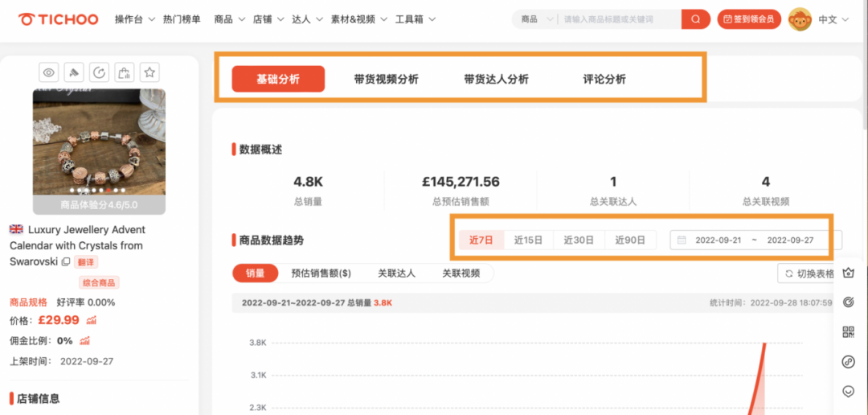This screenshot has height=415, width=868.
Task: Click the 4.8K 总销量 value
Action: point(308,182)
